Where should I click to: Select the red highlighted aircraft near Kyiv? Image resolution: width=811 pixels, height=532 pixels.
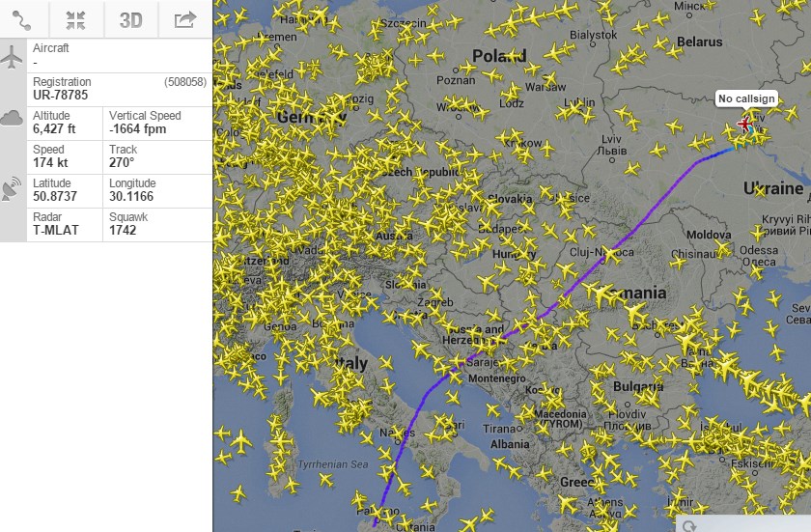tap(744, 124)
